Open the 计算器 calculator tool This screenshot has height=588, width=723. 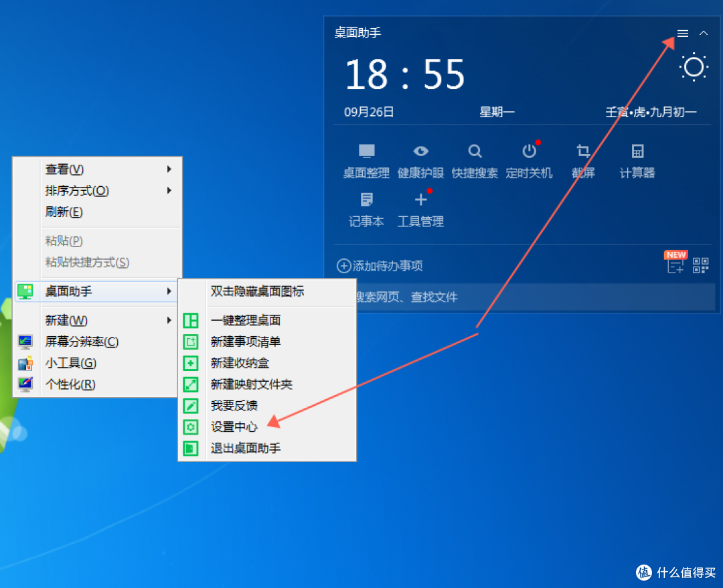(637, 161)
